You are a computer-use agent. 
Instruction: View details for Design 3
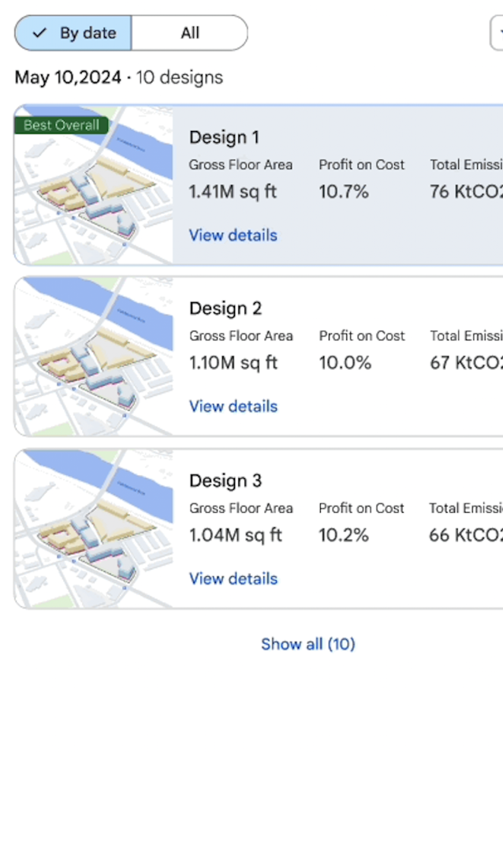click(233, 578)
